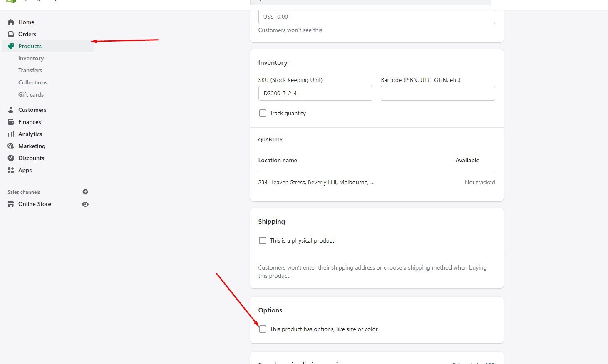Click the Apps grid icon
608x364 pixels.
tap(11, 170)
